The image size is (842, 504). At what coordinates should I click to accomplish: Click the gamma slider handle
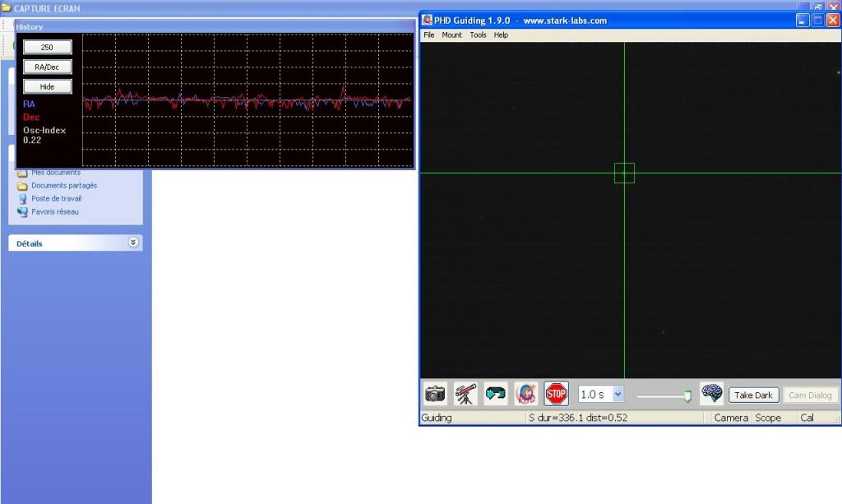pos(687,396)
